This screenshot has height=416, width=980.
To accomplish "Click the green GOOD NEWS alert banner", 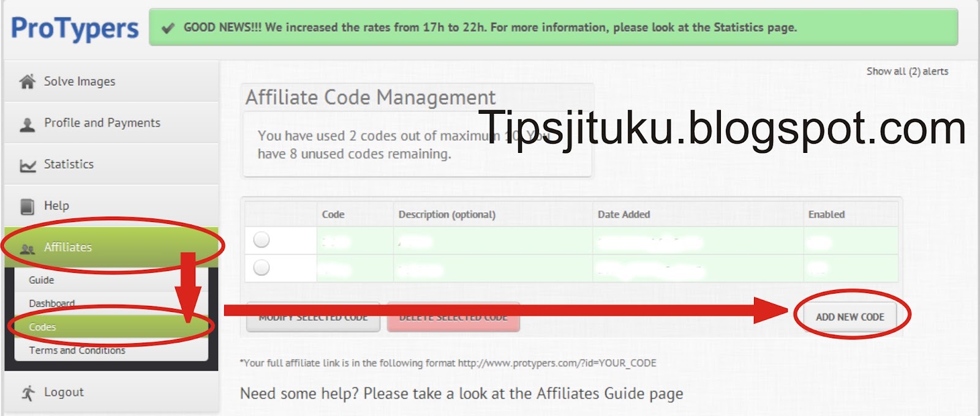I will (x=554, y=28).
